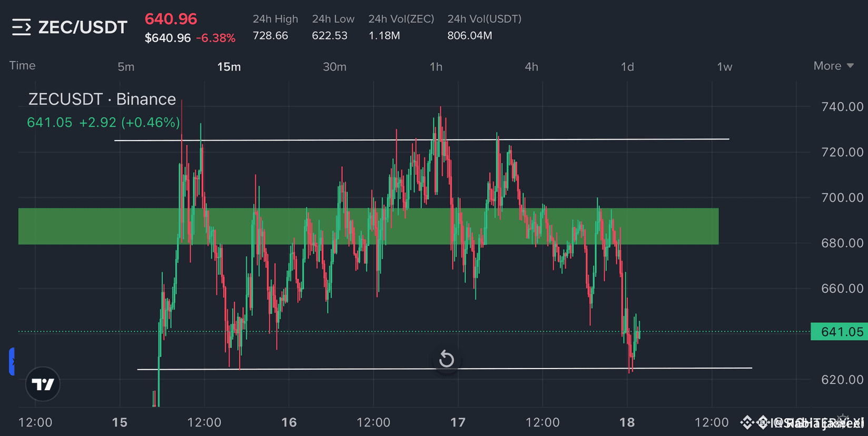Viewport: 868px width, 436px height.
Task: Open the ZEC/USDT pair selector title
Action: 83,27
